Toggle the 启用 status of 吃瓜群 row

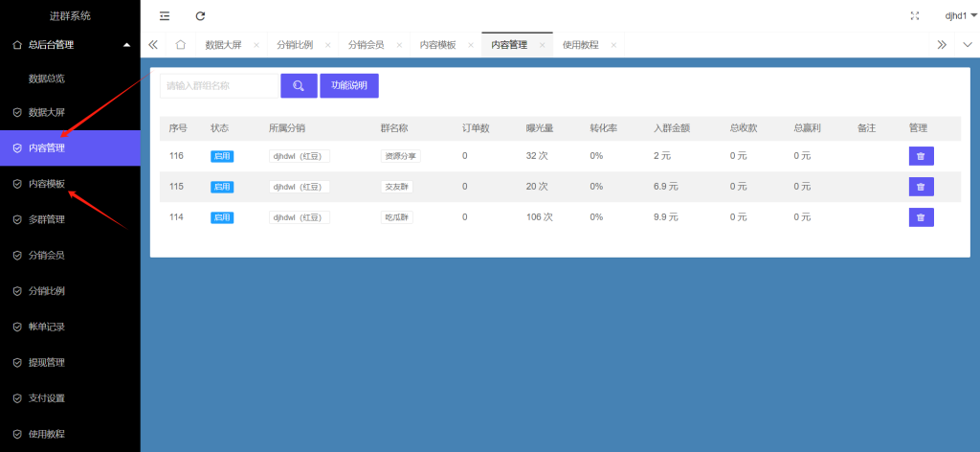coord(222,217)
